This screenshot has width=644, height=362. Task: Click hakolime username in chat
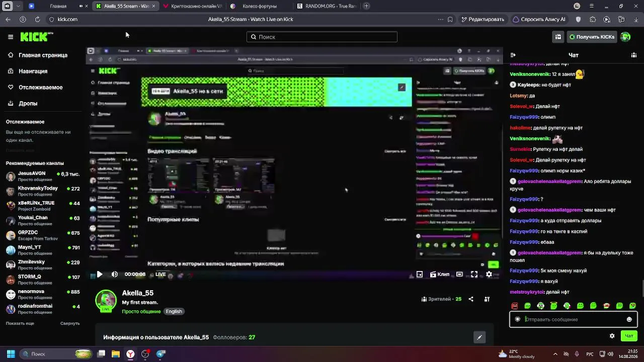(520, 128)
